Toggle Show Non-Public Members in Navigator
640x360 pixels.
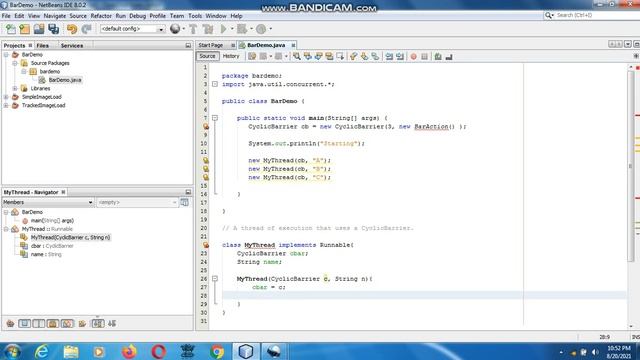tap(53, 324)
